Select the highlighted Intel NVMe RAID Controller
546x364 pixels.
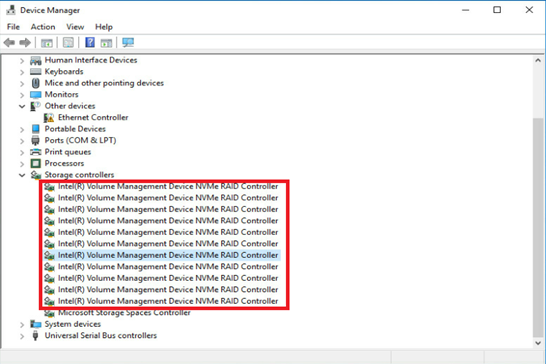168,255
